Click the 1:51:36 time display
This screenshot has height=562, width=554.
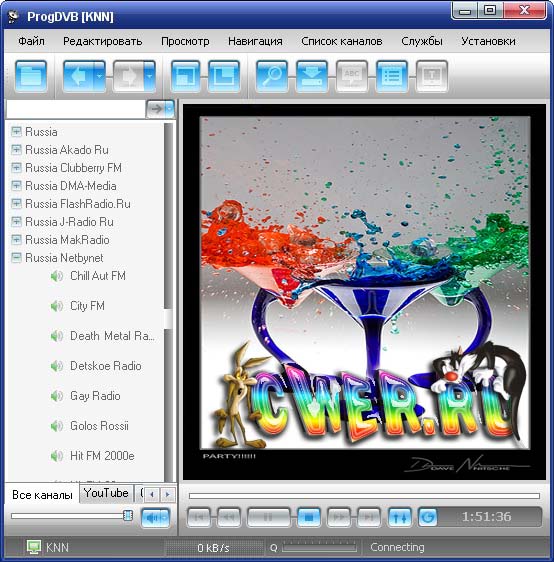click(x=486, y=516)
